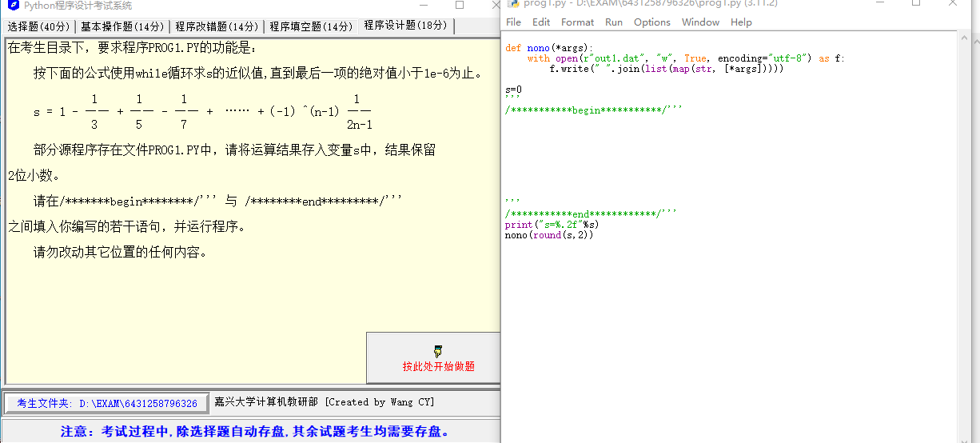Screen dimensions: 980x443
Task: Close the prog1.py IDLE window
Action: pyautogui.click(x=952, y=4)
